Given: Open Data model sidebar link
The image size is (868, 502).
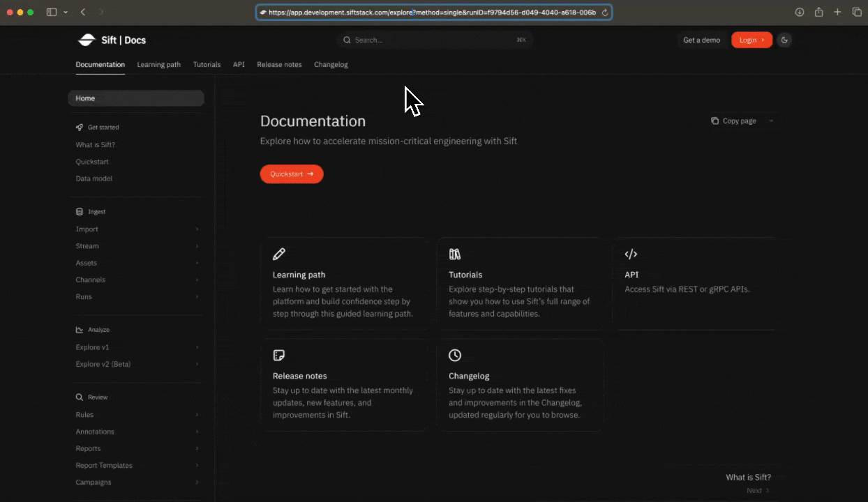Looking at the screenshot, I should click(94, 178).
